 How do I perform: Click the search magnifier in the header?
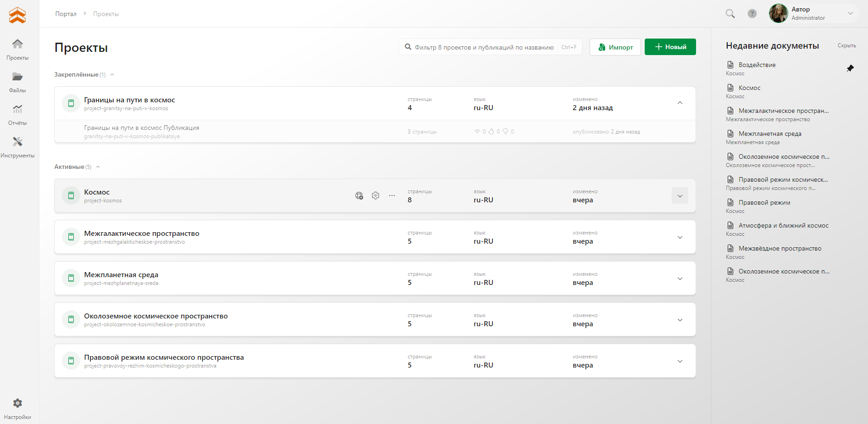[730, 14]
